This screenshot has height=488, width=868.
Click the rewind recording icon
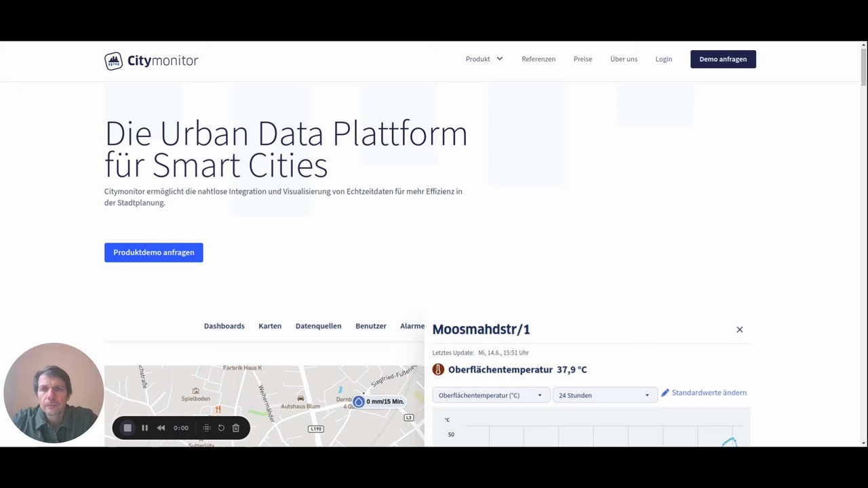[161, 428]
